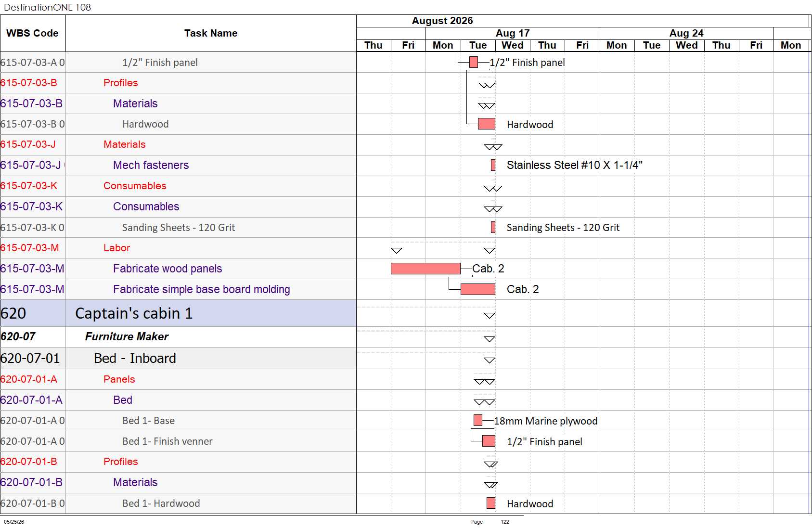Screen dimensions: 812x528
Task: Select the Aug 17 week header
Action: tap(513, 33)
